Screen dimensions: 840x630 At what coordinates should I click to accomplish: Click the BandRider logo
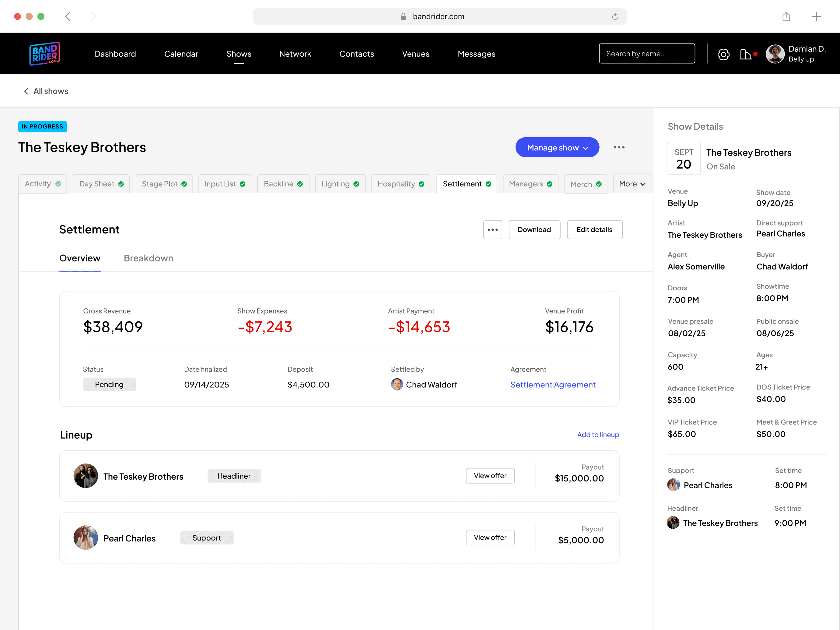pos(45,54)
